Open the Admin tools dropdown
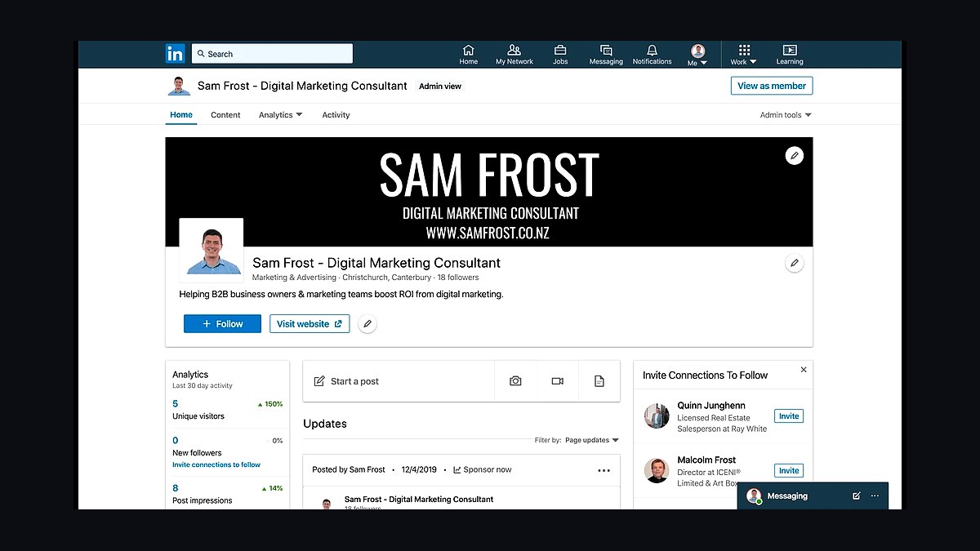 [x=786, y=115]
